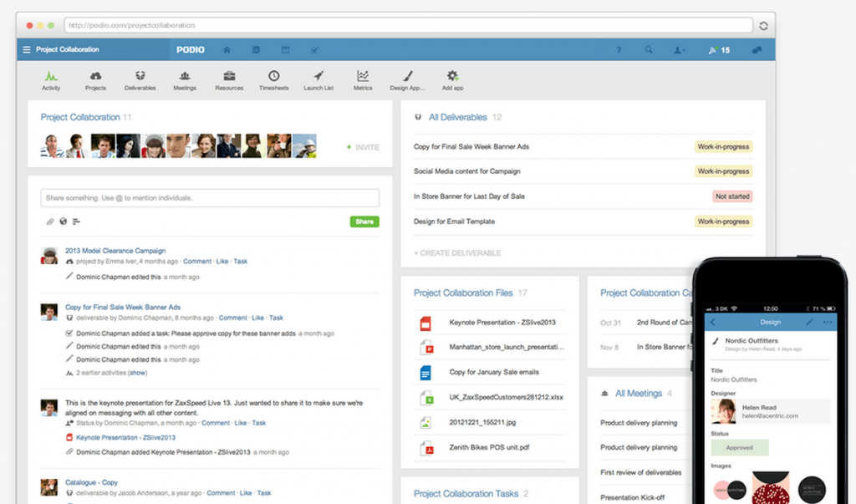
Task: Open UK_ZaxSpeedCustomers281212.xlsx file
Action: (x=506, y=398)
